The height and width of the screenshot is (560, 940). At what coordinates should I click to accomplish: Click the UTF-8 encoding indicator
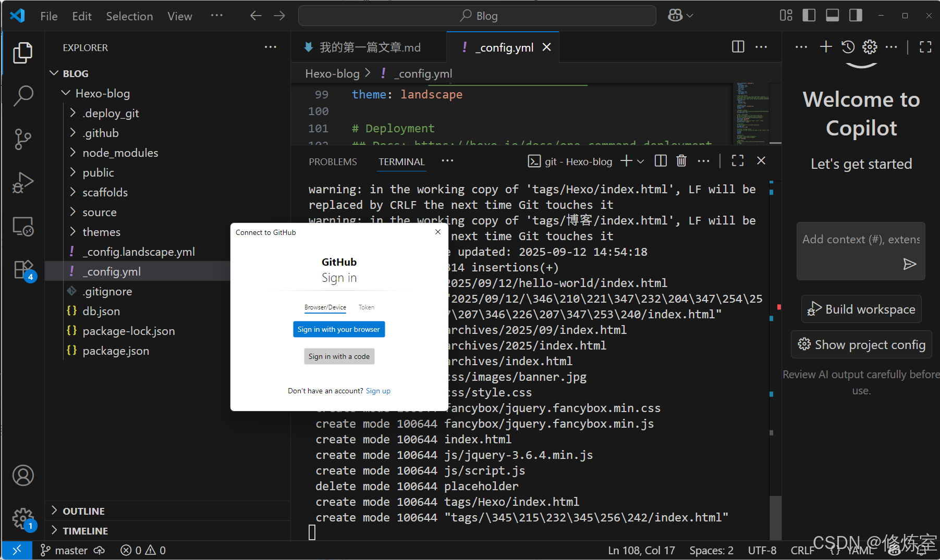pos(762,550)
